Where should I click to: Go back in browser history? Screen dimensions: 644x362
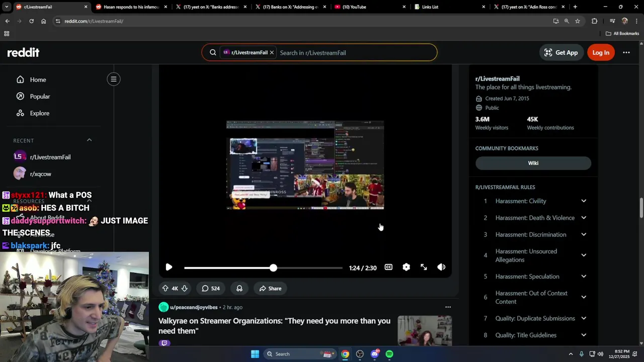coord(7,21)
